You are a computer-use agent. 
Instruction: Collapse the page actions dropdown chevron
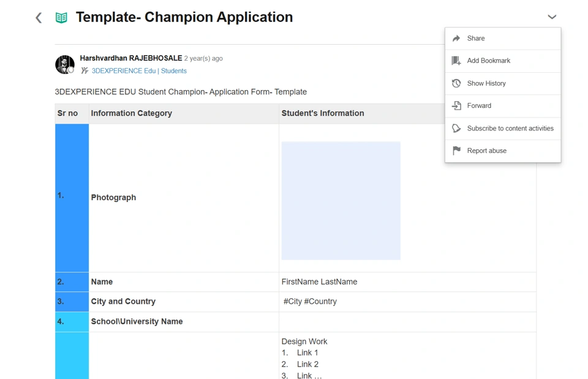click(552, 17)
